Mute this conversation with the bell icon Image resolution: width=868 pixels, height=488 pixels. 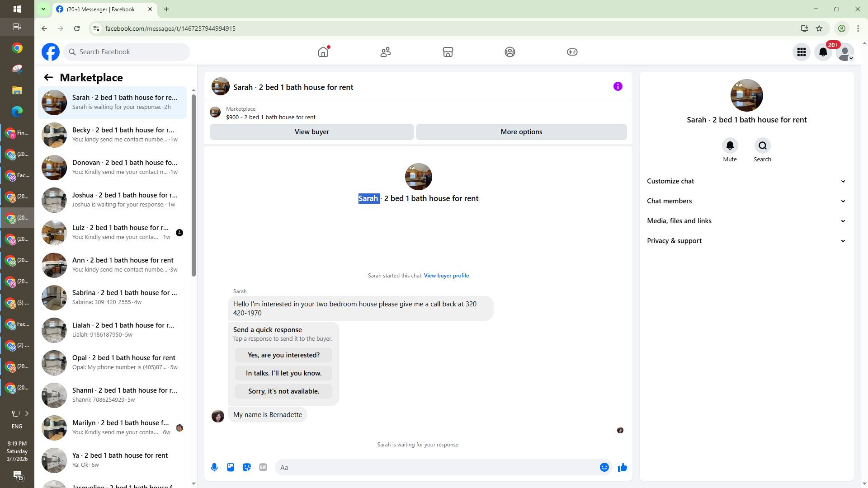[x=730, y=145]
